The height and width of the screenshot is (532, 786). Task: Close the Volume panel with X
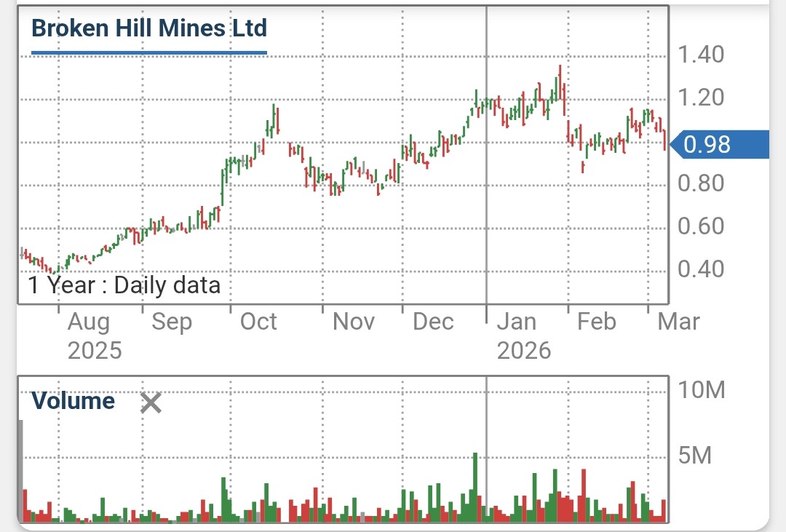point(151,402)
